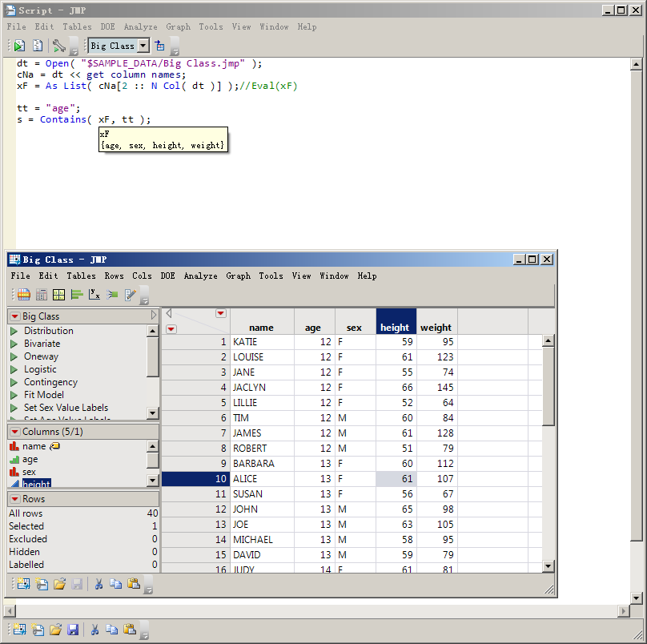Click the Bivariate script in table panel

[42, 344]
